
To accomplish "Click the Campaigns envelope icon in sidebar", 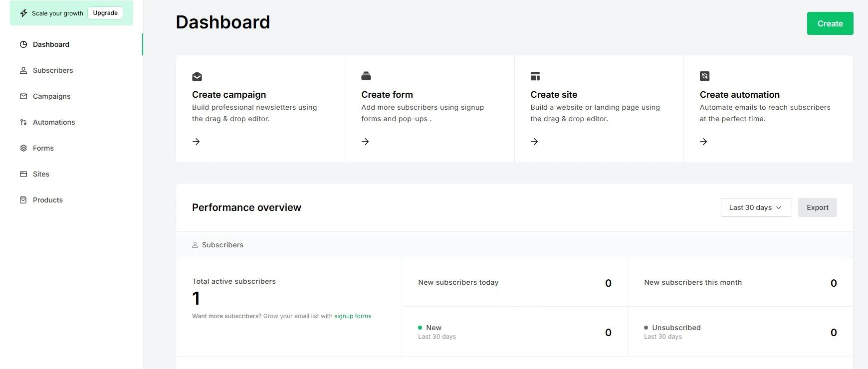I will (23, 96).
